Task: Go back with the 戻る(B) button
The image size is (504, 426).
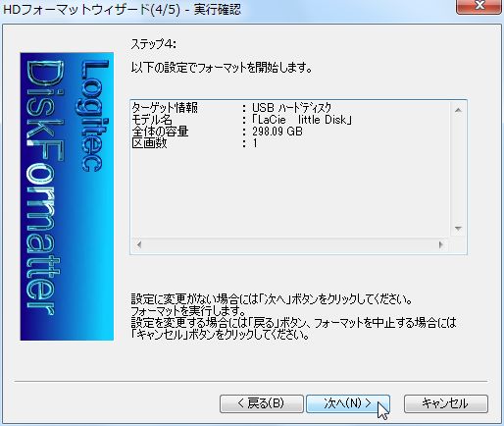Action: coord(261,403)
